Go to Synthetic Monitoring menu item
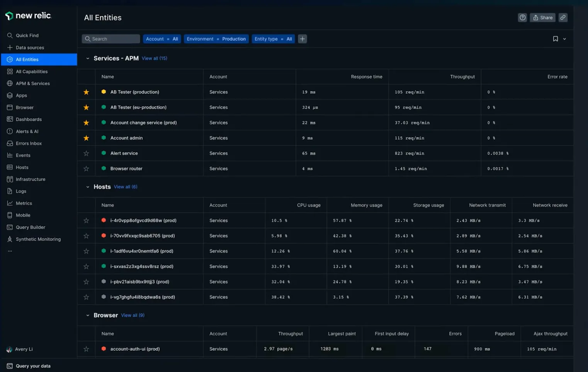Viewport: 588px width, 372px height. click(x=38, y=239)
